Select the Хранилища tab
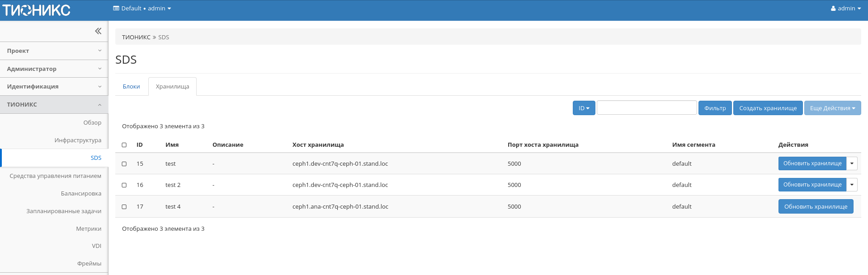Screen dimensions: 868x275 click(172, 87)
